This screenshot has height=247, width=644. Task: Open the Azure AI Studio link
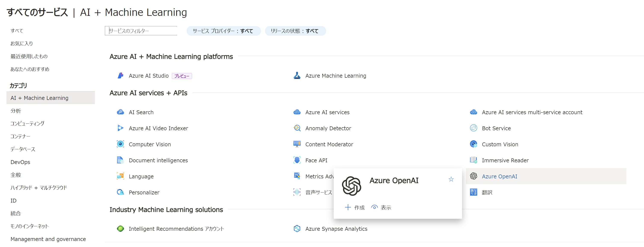pyautogui.click(x=149, y=76)
